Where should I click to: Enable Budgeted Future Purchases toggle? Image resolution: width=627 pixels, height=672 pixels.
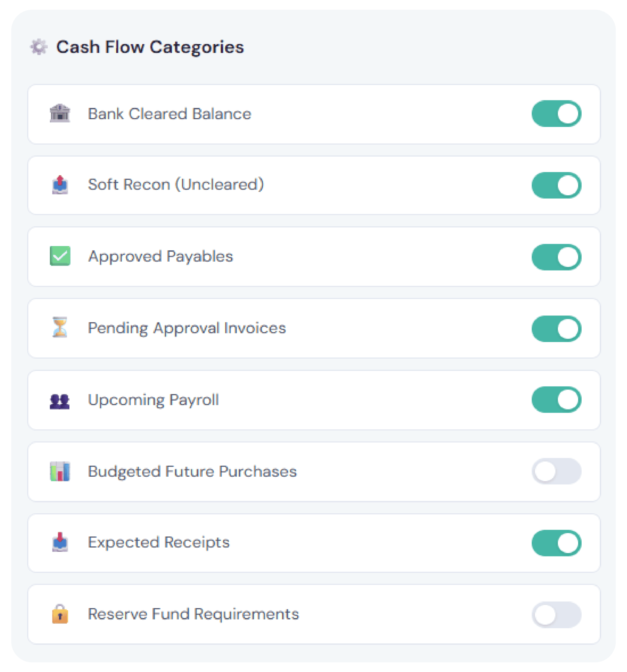pos(556,471)
